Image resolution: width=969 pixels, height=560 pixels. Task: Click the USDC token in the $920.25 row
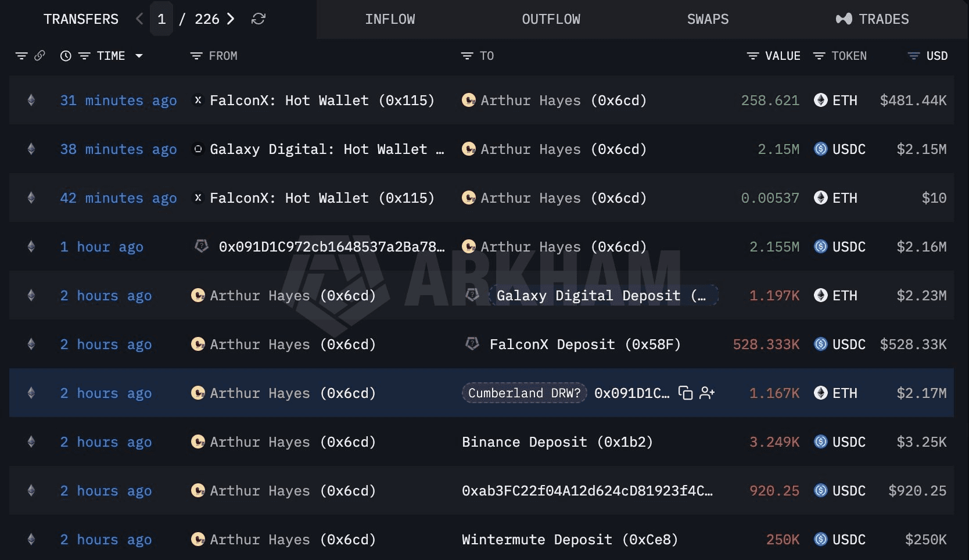point(839,491)
